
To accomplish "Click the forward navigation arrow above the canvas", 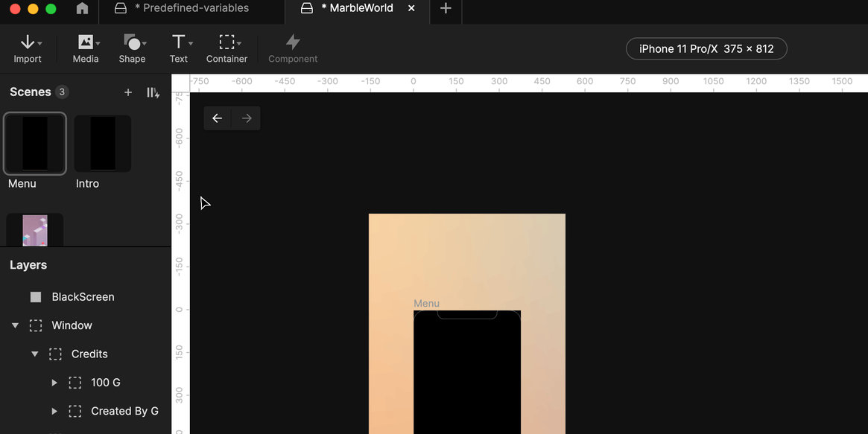I will pos(246,118).
